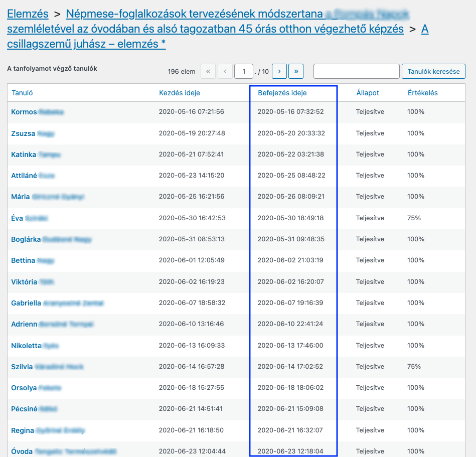
Task: Open student Katinka profile link
Action: (36, 155)
